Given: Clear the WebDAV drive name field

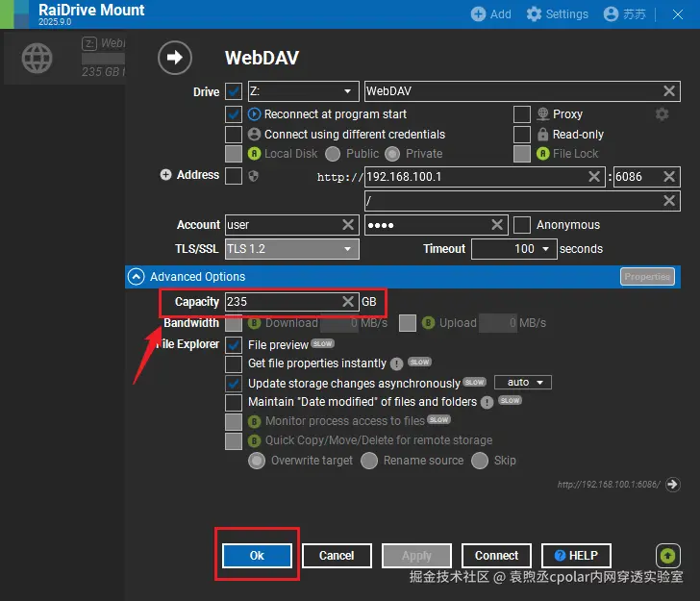Looking at the screenshot, I should [669, 91].
